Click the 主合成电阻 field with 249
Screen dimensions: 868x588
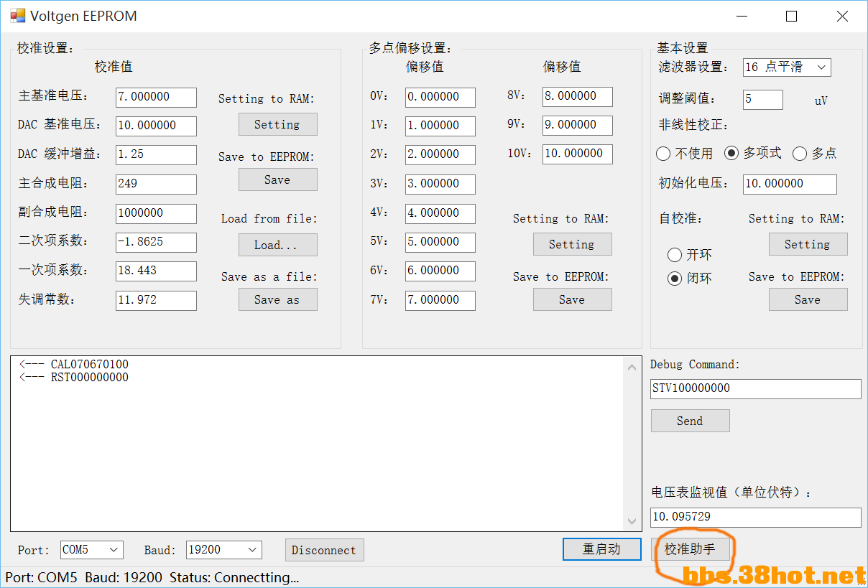156,184
